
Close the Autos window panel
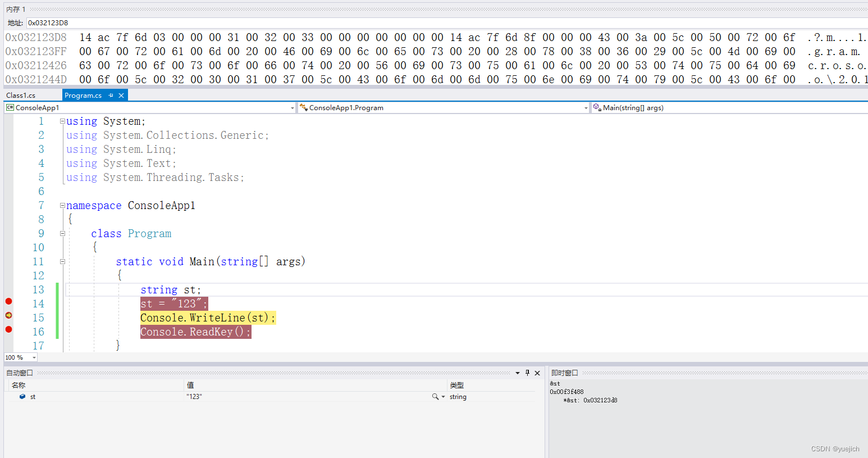tap(537, 373)
